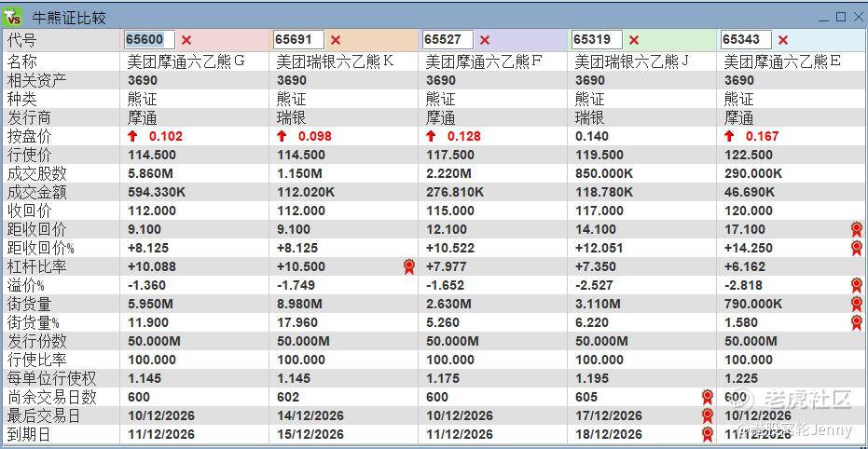
Task: Click expiry date 15/12/2026
Action: tap(310, 435)
